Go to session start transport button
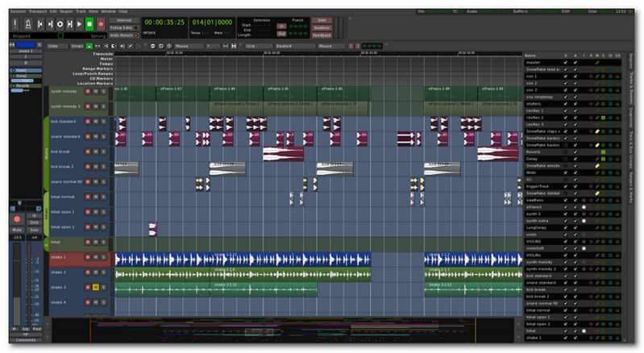 40,24
